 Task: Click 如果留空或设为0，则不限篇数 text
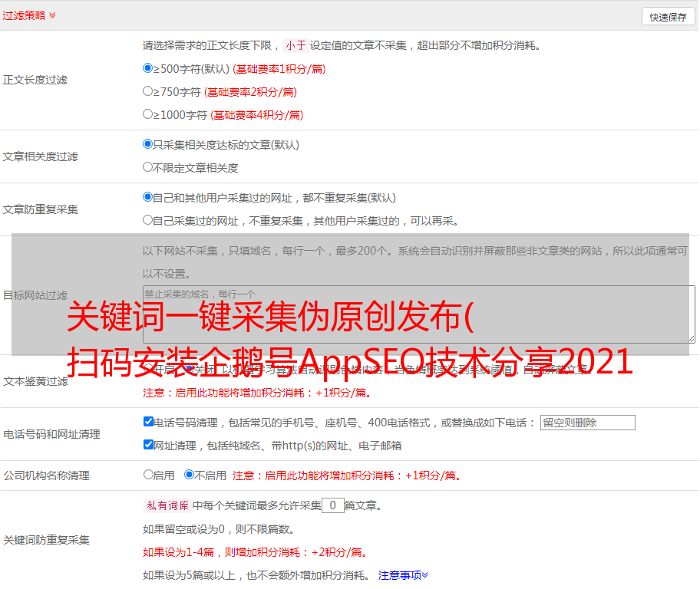pyautogui.click(x=219, y=529)
